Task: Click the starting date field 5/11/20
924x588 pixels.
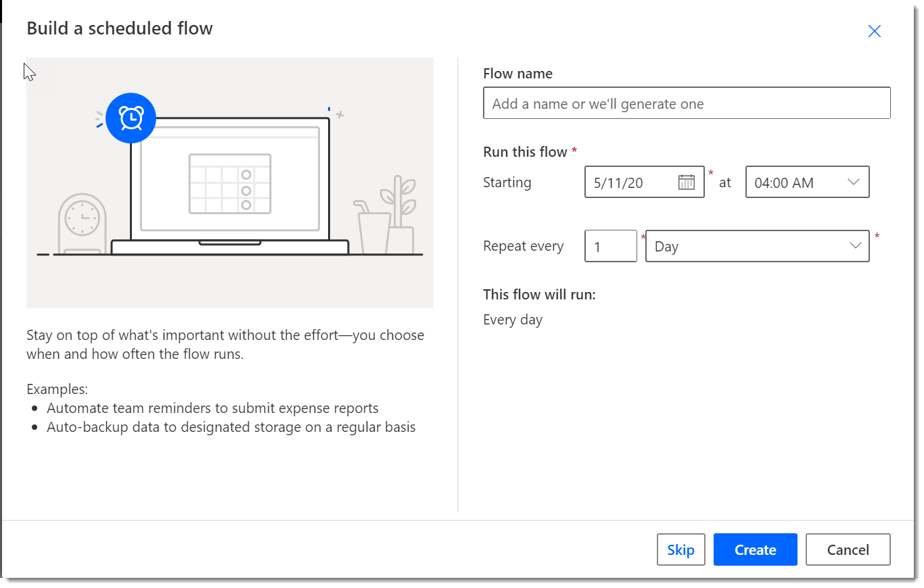Action: click(x=644, y=182)
